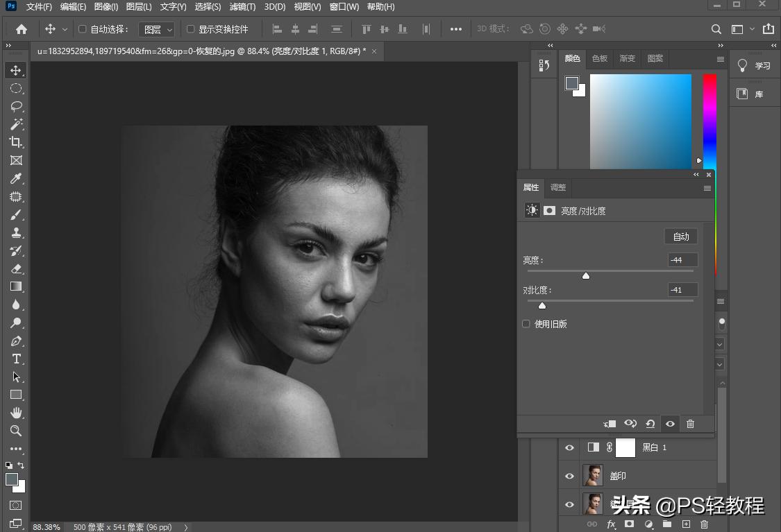
Task: Click the 亮度 slider handle
Action: (586, 275)
